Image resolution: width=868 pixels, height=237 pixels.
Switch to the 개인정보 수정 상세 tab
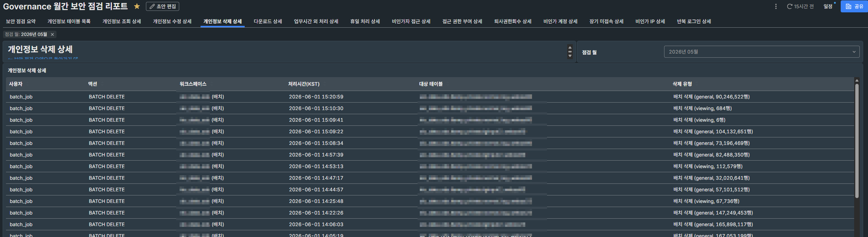click(x=172, y=21)
